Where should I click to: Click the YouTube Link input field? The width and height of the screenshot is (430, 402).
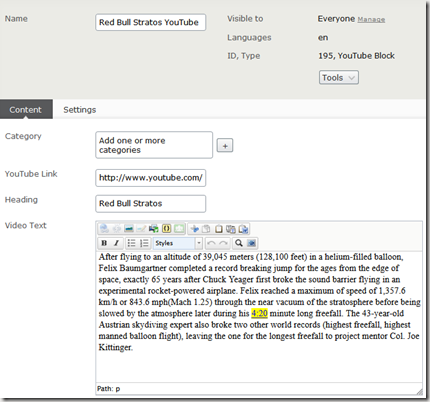click(151, 178)
